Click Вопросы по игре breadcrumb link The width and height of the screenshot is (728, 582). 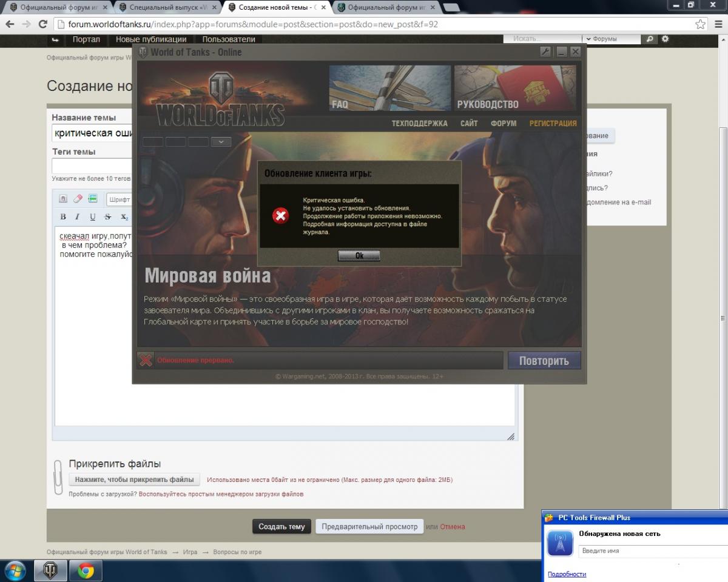coord(237,552)
